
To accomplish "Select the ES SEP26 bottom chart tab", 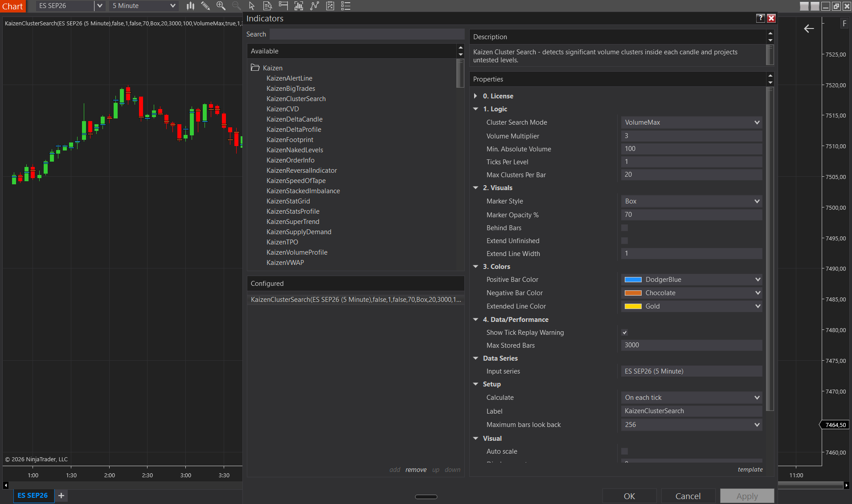I will coord(33,496).
